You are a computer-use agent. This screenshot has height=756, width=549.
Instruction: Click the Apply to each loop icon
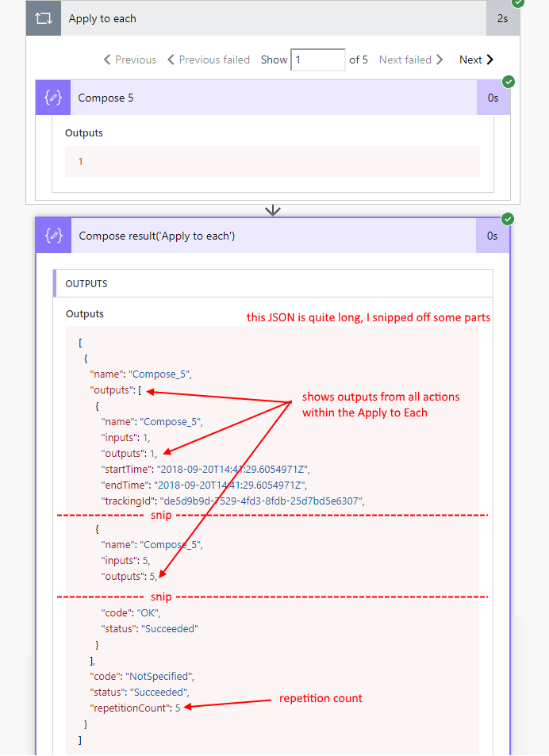click(43, 18)
